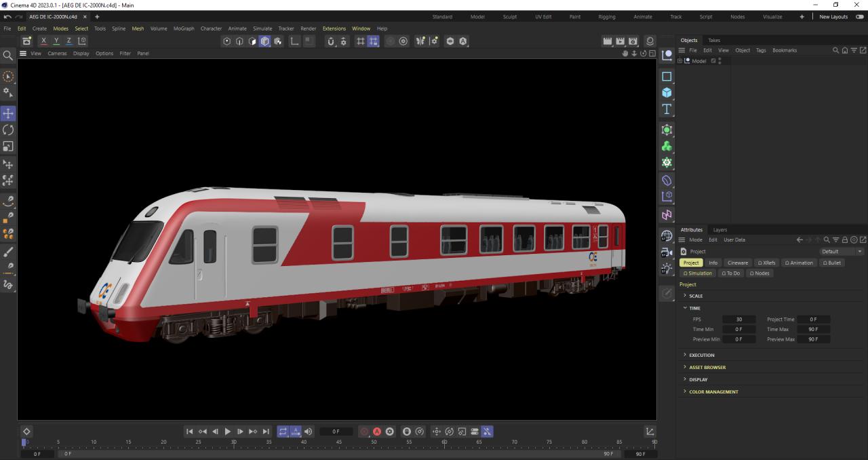Click the Light object icon
Screen dimensions: 868x460
tap(667, 269)
